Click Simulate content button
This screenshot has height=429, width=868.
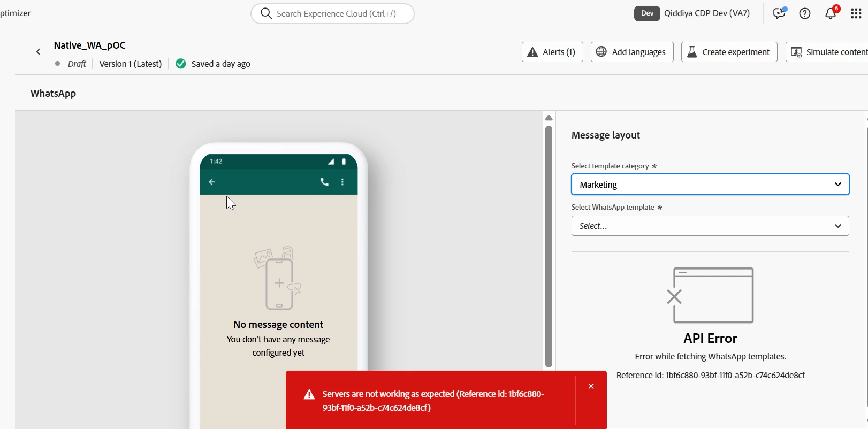coord(827,52)
